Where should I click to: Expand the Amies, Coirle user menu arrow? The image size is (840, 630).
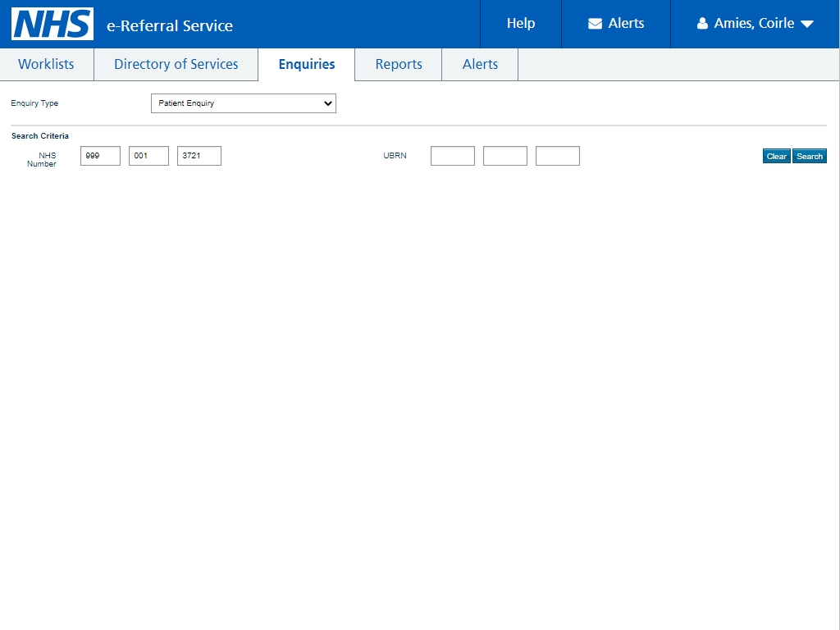pyautogui.click(x=807, y=24)
